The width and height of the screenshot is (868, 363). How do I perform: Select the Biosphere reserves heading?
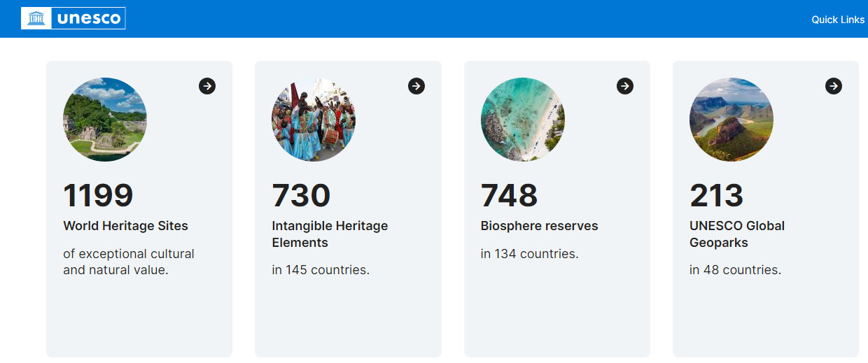[540, 226]
